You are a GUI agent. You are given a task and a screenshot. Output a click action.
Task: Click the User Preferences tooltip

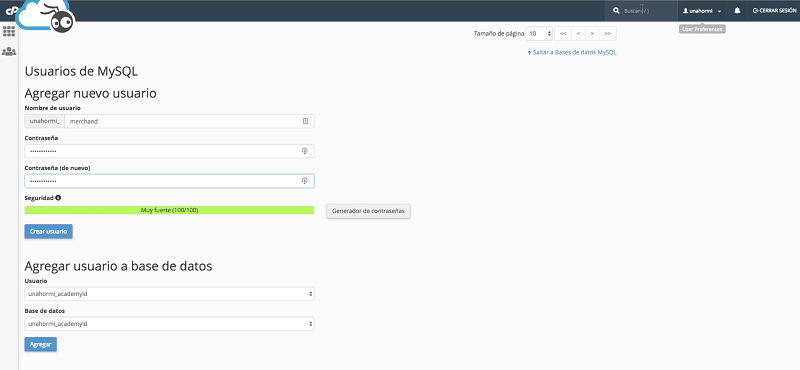point(703,29)
